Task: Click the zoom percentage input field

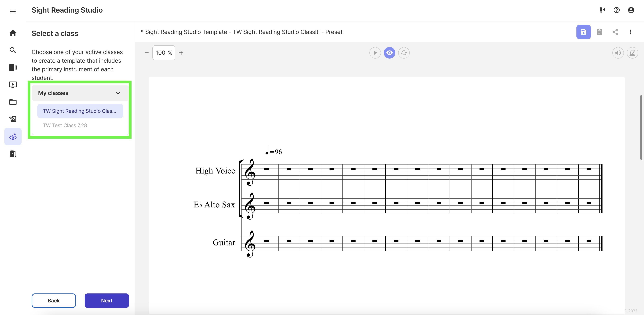Action: point(164,53)
